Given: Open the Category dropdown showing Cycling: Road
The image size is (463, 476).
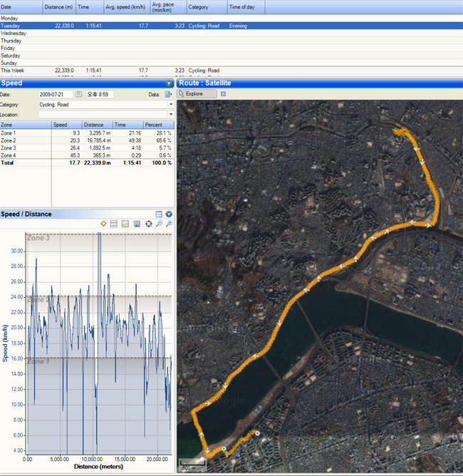Looking at the screenshot, I should tap(171, 104).
